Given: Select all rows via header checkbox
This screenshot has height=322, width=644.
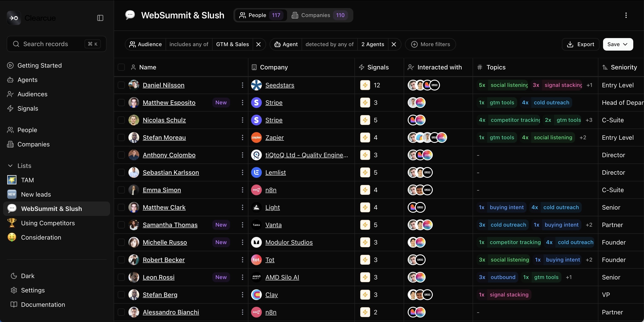Looking at the screenshot, I should click(121, 67).
